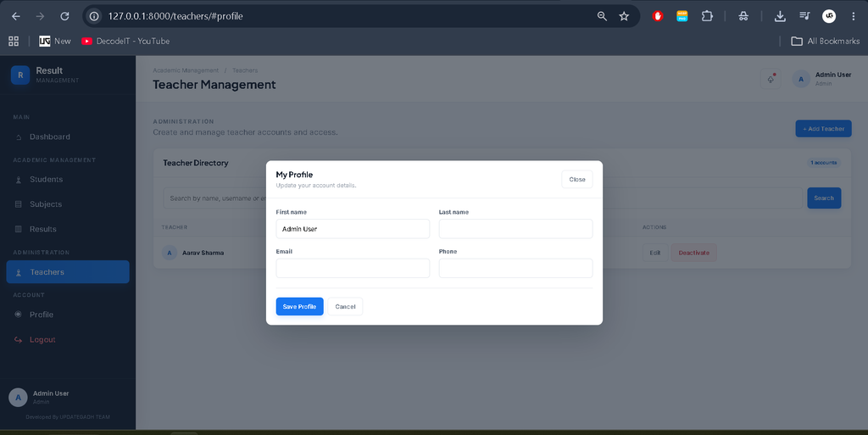Click the + Add Teacher button
This screenshot has width=868, height=435.
[x=823, y=128]
